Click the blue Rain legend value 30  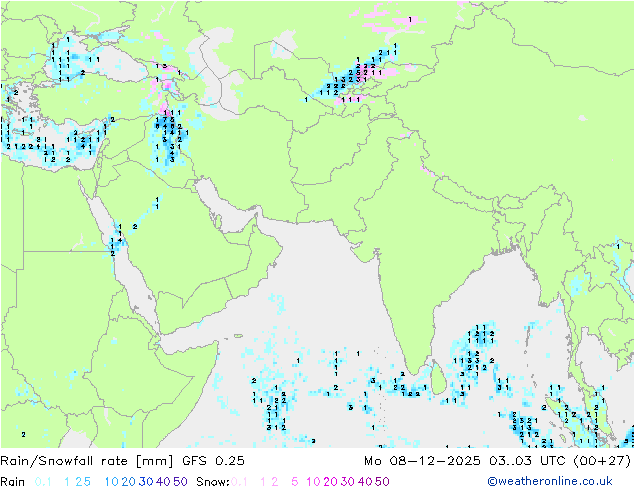(146, 482)
